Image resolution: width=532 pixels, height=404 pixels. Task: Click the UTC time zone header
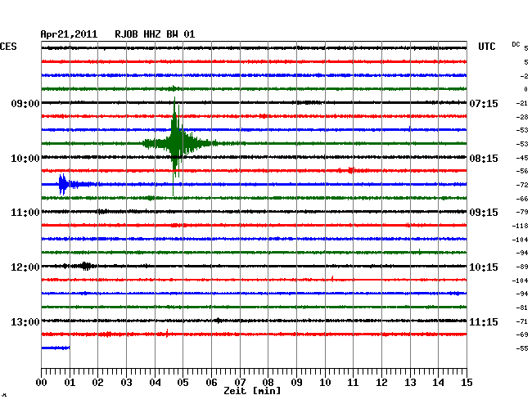click(486, 47)
